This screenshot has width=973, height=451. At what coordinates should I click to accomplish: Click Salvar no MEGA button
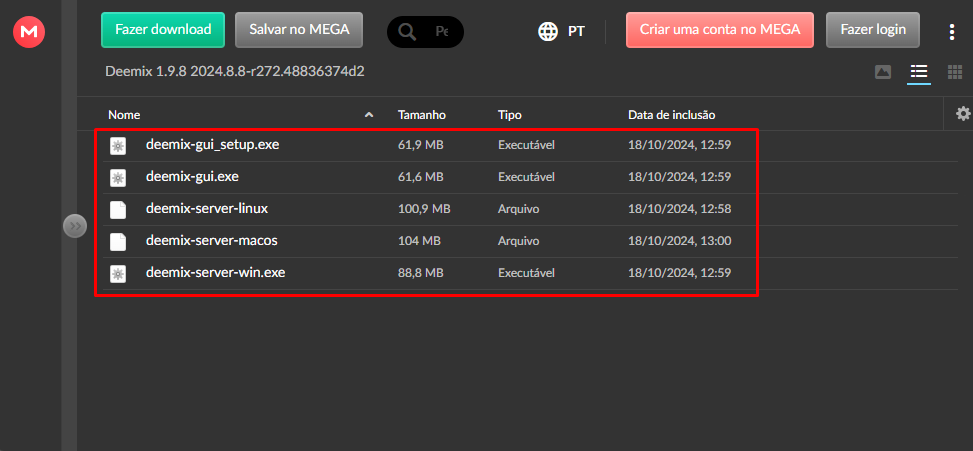coord(299,29)
